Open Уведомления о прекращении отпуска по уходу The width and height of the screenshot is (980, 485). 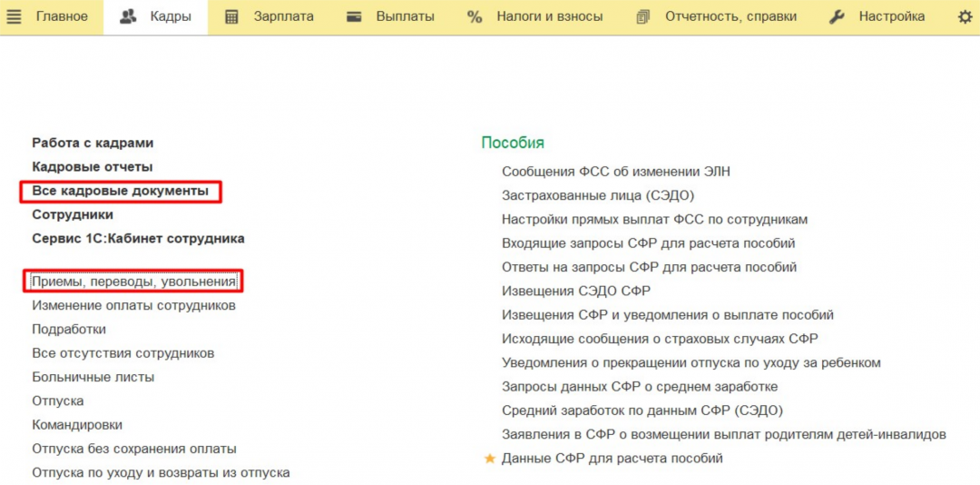[691, 363]
